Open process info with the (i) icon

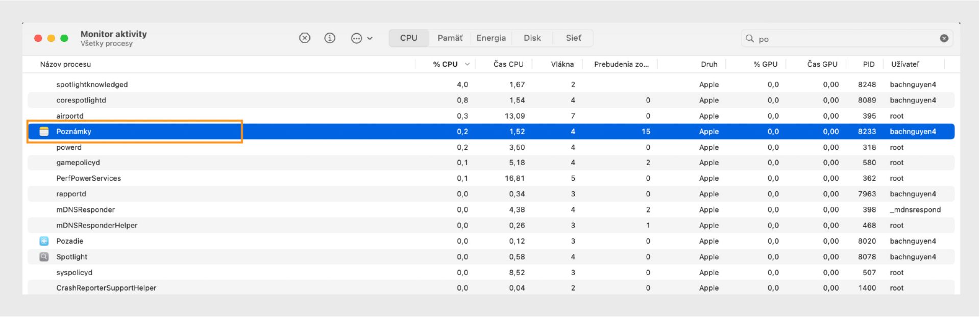(330, 38)
